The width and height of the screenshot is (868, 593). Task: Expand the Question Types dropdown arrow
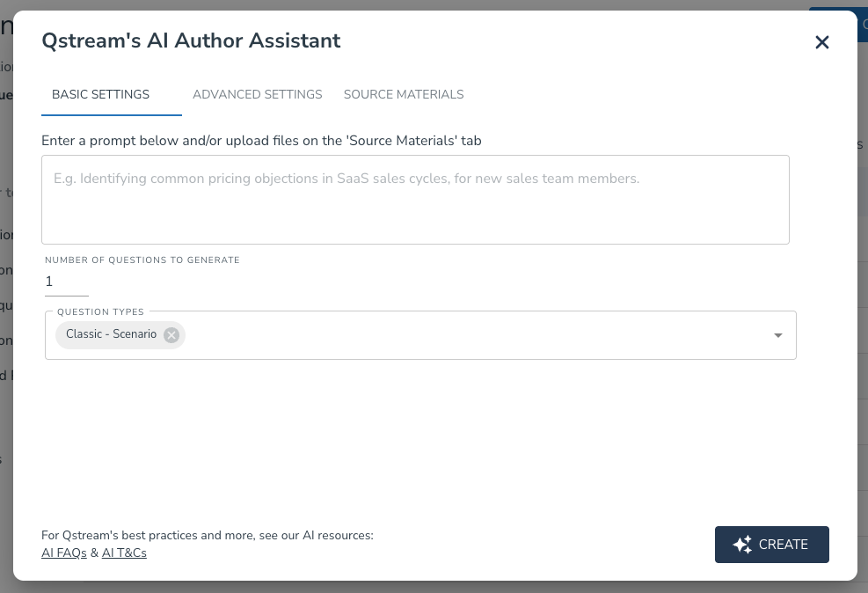point(777,335)
